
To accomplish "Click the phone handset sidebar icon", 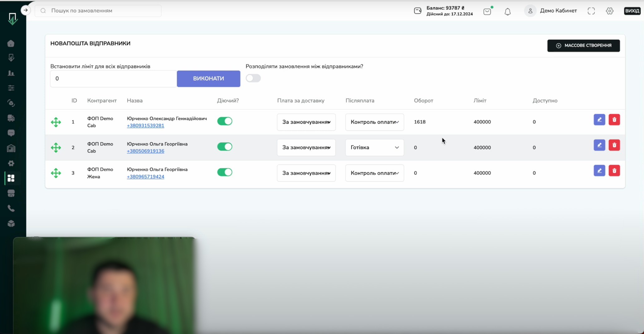I will [x=11, y=208].
